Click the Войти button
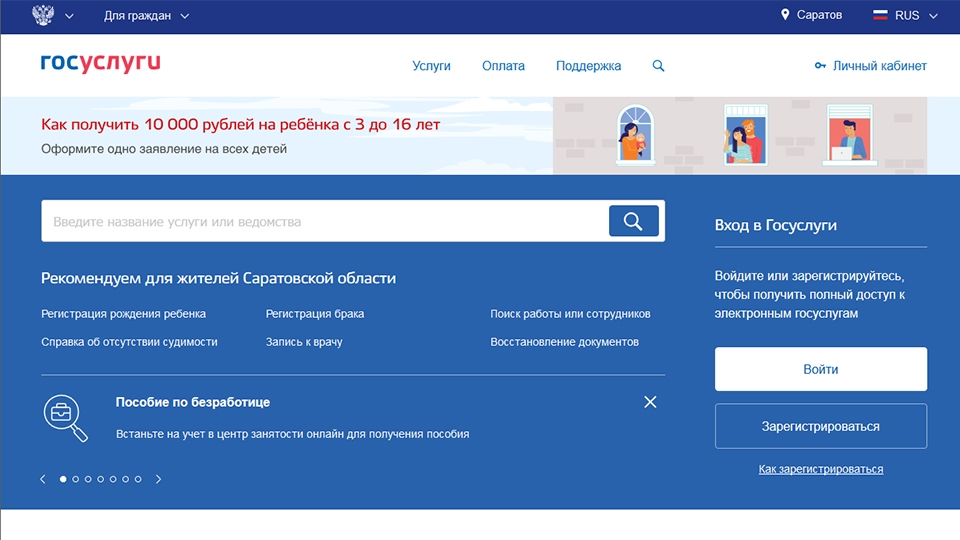 pyautogui.click(x=820, y=369)
